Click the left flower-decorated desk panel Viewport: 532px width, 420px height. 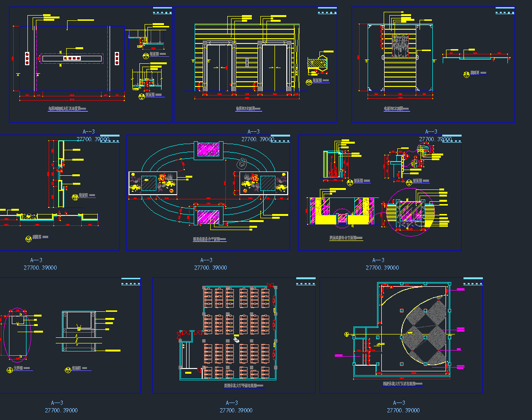[153, 183]
